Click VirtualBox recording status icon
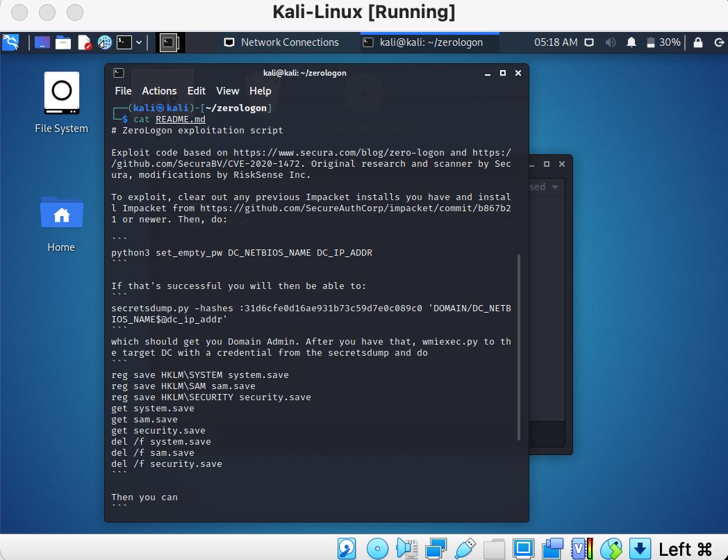 point(552,548)
